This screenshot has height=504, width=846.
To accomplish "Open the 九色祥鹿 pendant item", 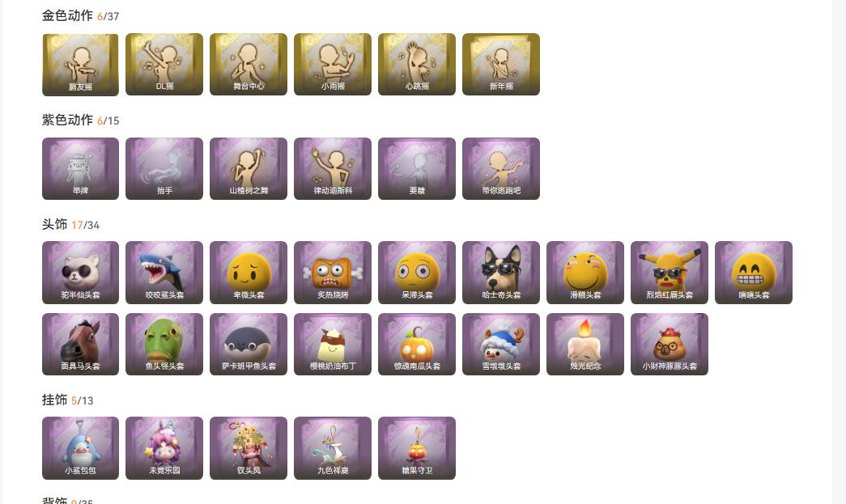I will pos(333,448).
